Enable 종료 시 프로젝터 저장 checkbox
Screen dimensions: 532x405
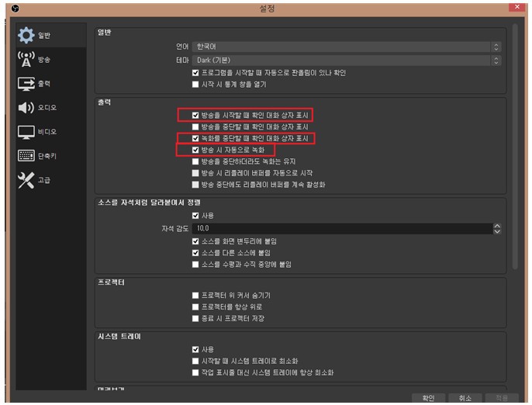(195, 318)
